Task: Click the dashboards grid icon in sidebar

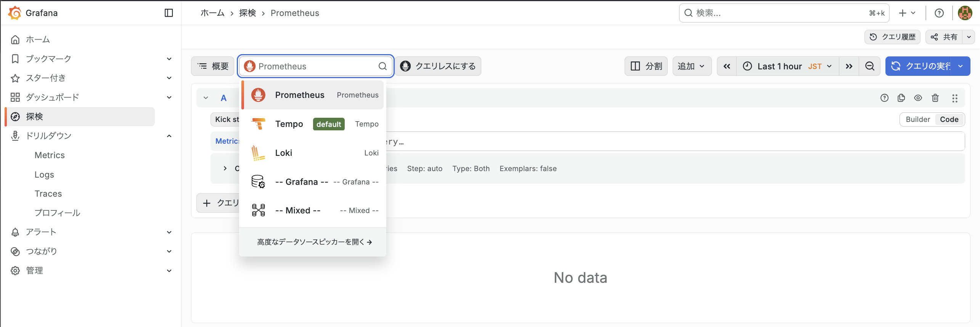Action: point(15,97)
